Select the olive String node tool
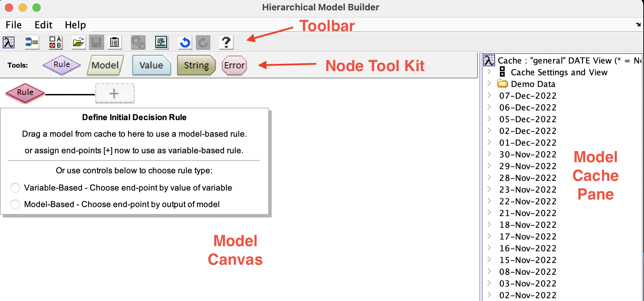The height and width of the screenshot is (301, 644). click(196, 65)
